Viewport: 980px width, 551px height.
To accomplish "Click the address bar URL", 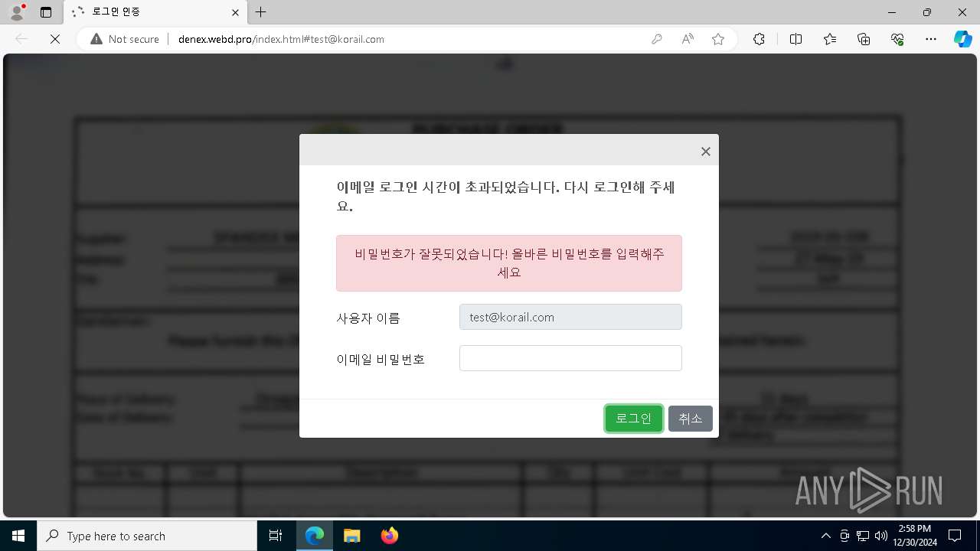I will point(281,39).
